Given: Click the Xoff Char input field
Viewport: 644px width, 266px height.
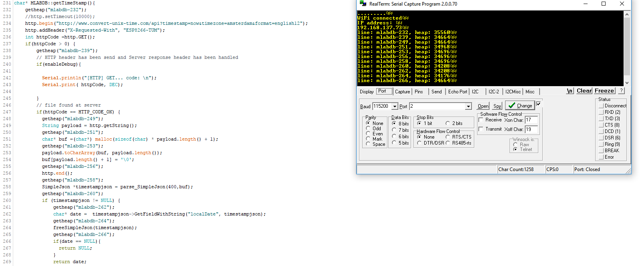Looking at the screenshot, I should click(x=532, y=129).
